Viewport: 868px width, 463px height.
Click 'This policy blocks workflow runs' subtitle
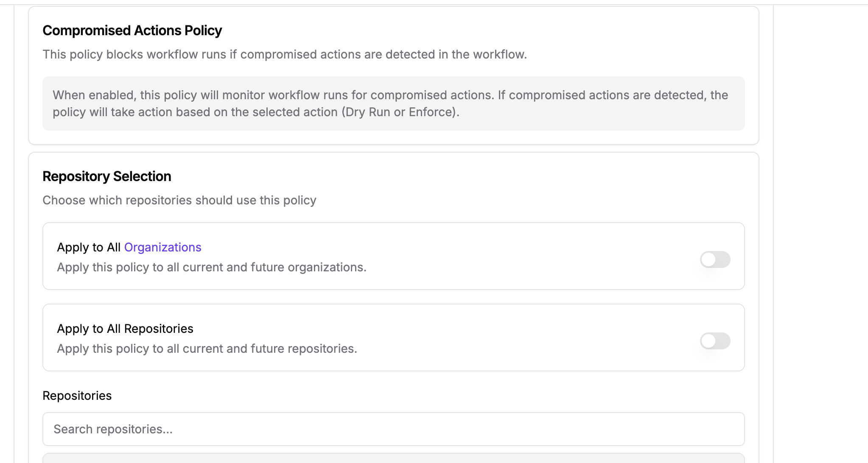[136, 55]
